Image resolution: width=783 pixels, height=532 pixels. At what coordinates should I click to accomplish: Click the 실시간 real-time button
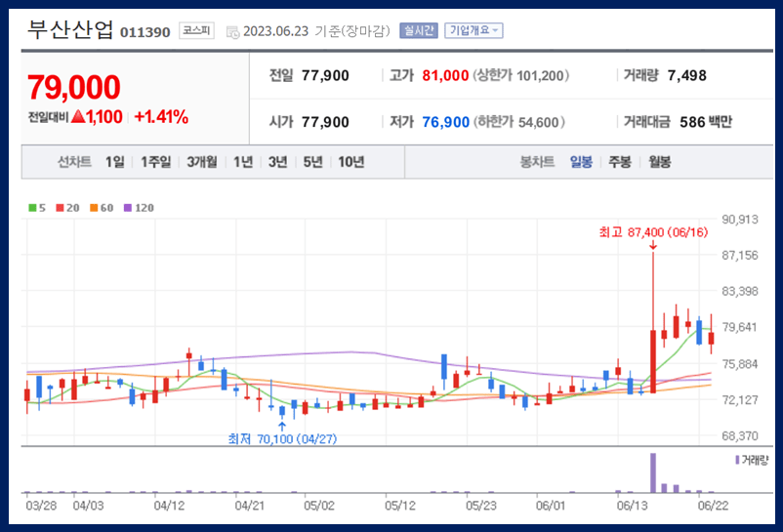(x=419, y=31)
